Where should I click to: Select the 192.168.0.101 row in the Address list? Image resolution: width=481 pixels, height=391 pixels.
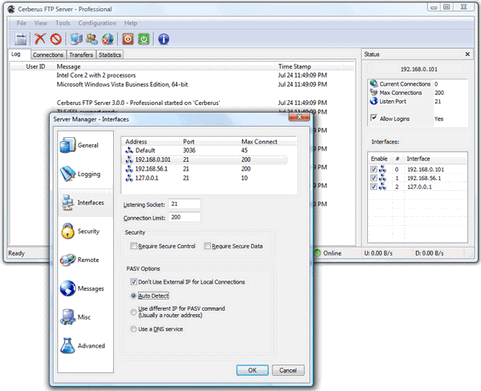pos(206,160)
